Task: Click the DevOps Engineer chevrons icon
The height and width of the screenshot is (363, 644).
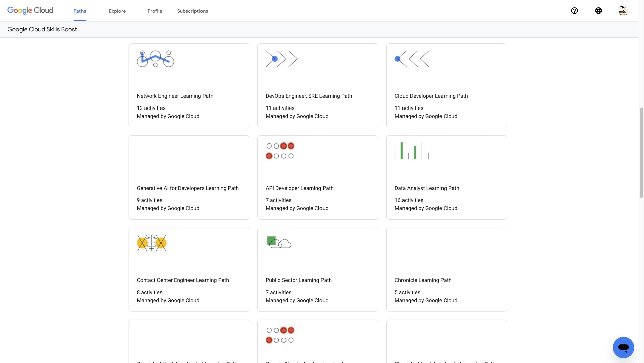Action: [281, 59]
